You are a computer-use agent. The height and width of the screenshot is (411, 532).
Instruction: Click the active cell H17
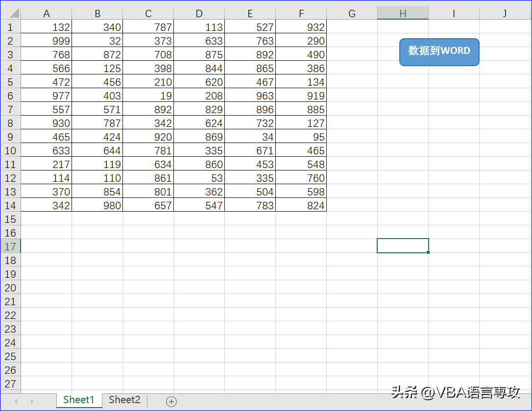point(403,246)
